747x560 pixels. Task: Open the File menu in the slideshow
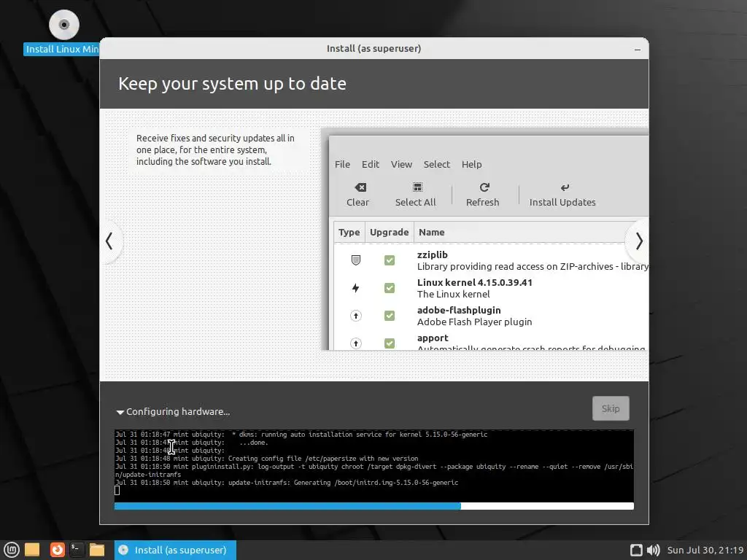pyautogui.click(x=342, y=164)
